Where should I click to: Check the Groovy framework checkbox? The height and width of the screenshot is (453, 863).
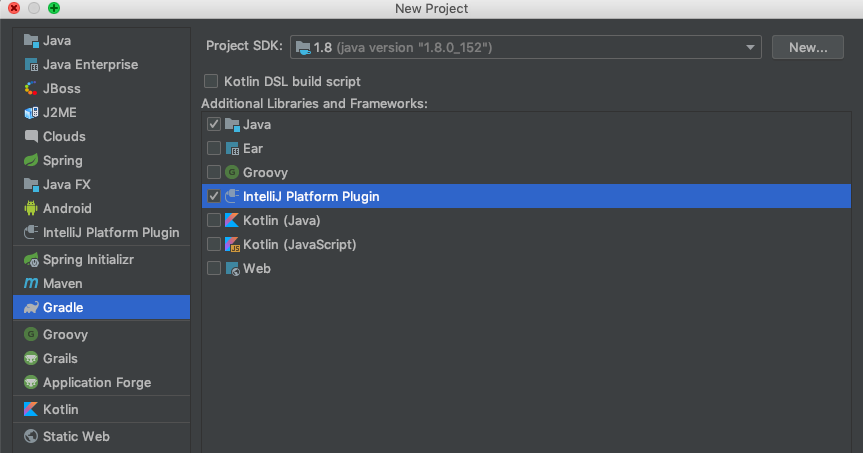click(213, 173)
